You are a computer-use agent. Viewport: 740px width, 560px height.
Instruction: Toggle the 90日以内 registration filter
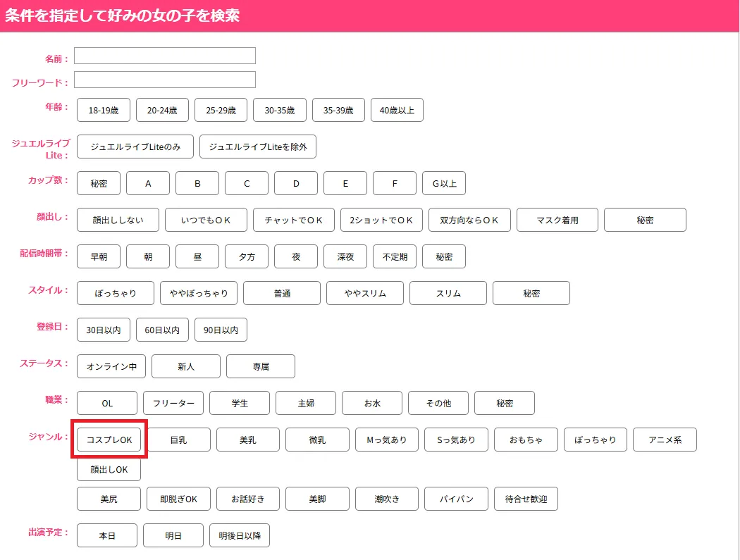(221, 330)
